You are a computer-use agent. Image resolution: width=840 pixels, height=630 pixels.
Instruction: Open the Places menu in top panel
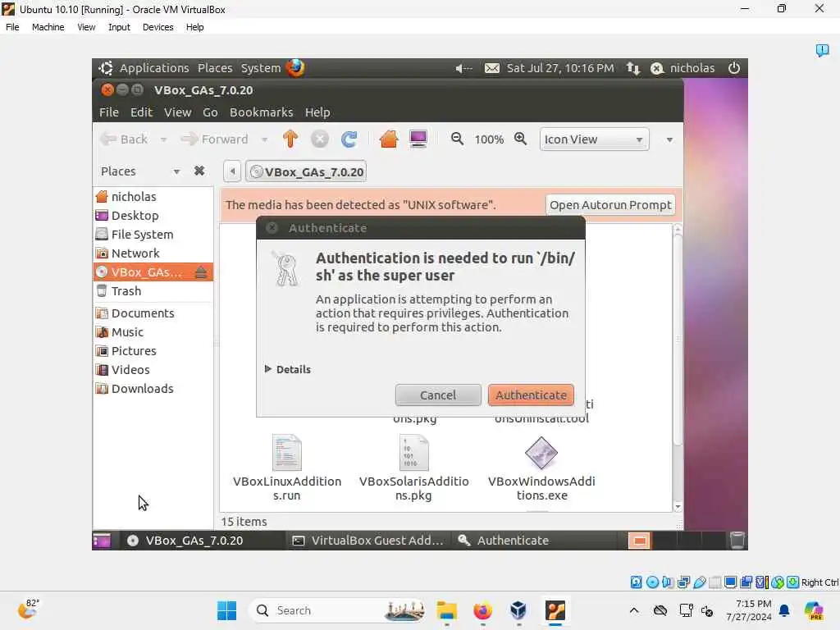215,68
